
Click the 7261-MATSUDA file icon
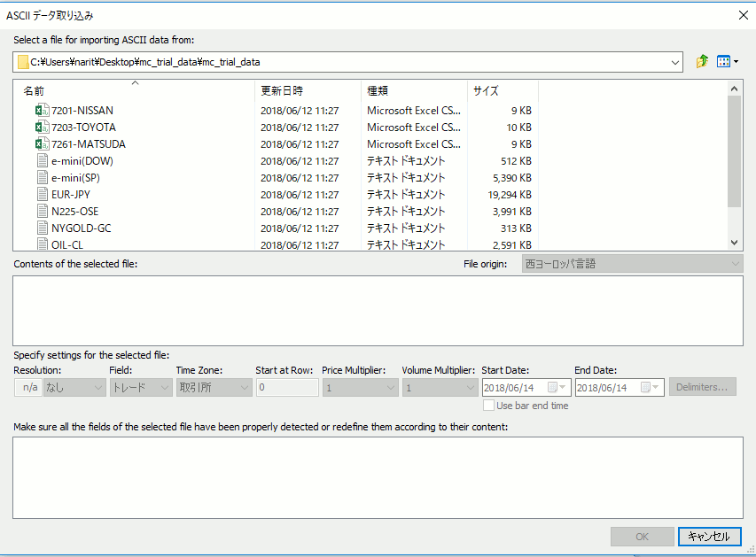coord(42,144)
